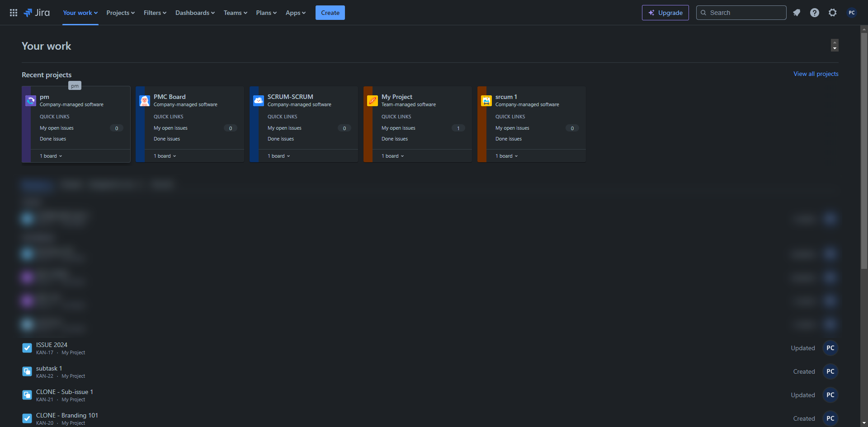Click the page's vertical scrollbar thumb
The image size is (868, 427).
(864, 151)
